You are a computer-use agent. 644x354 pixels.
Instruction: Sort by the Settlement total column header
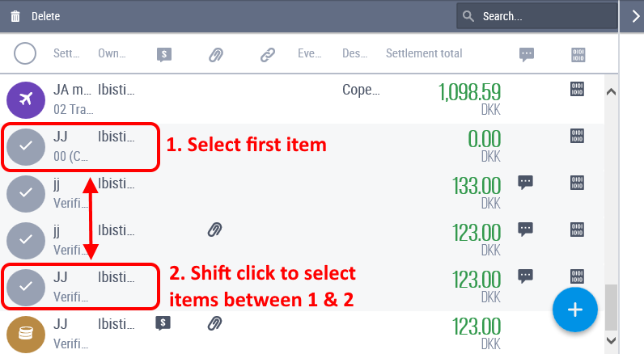(424, 53)
